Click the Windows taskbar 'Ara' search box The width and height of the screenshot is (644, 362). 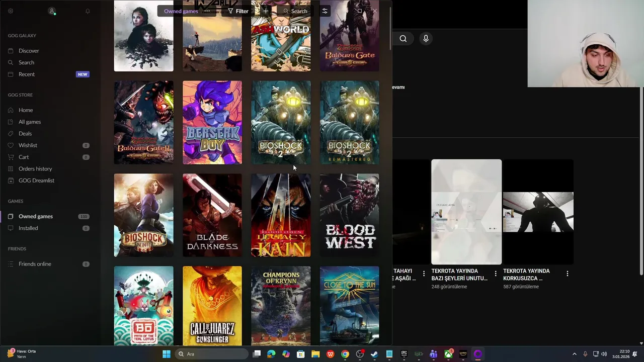[x=212, y=354]
